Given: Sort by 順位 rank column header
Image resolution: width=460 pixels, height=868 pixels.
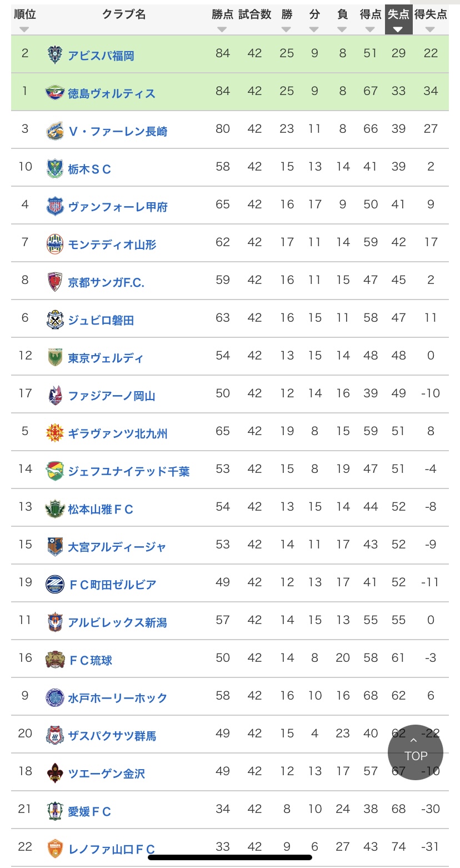Looking at the screenshot, I should point(24,20).
